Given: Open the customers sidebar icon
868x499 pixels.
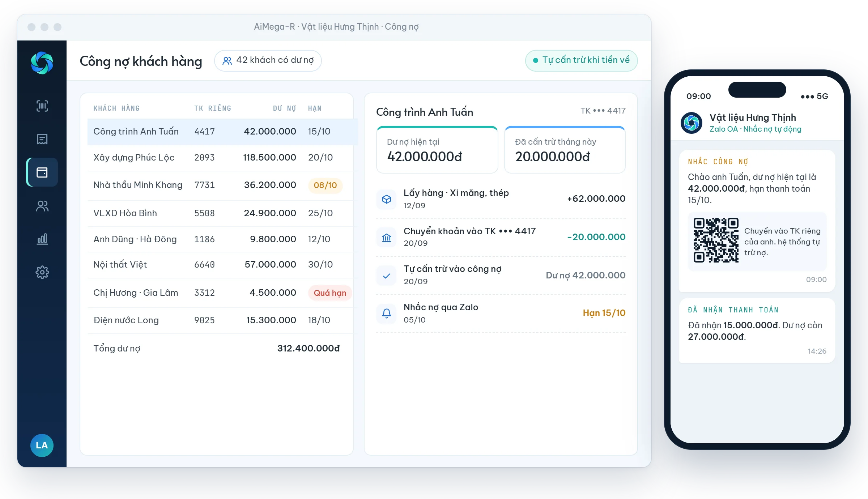Looking at the screenshot, I should (42, 206).
